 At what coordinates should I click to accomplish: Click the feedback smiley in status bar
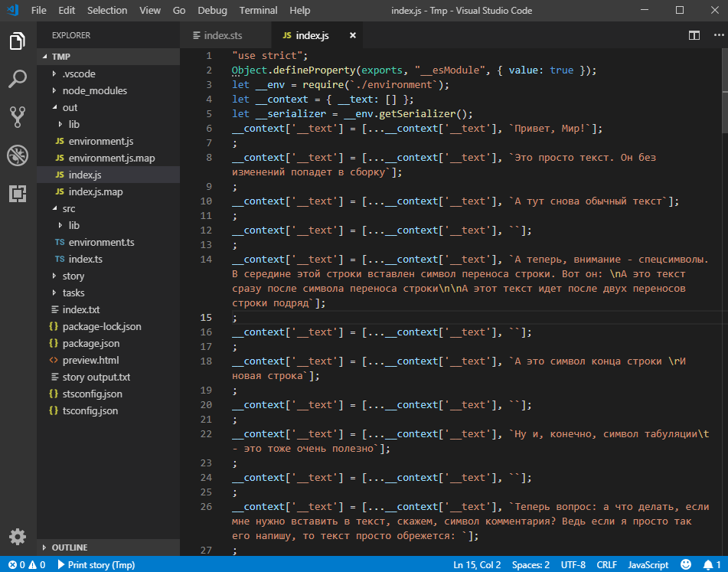point(687,565)
